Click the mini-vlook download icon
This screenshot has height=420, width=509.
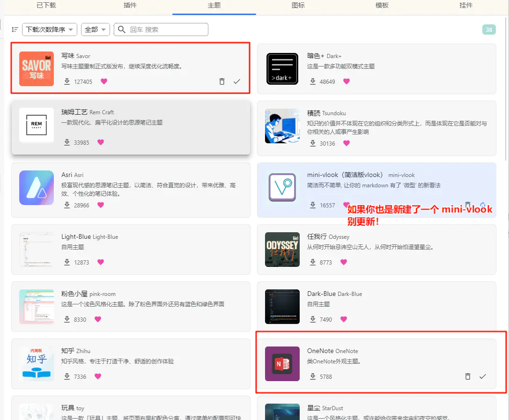point(313,205)
